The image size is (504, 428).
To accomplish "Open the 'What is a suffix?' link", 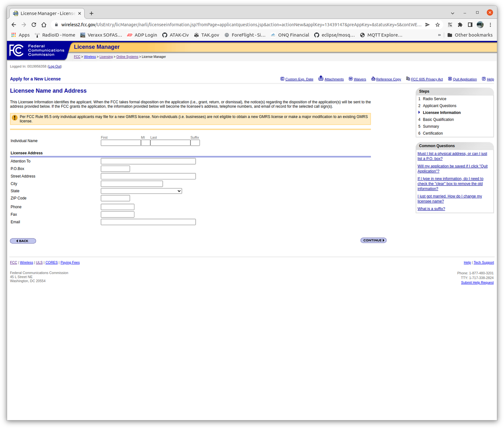I will coord(431,209).
